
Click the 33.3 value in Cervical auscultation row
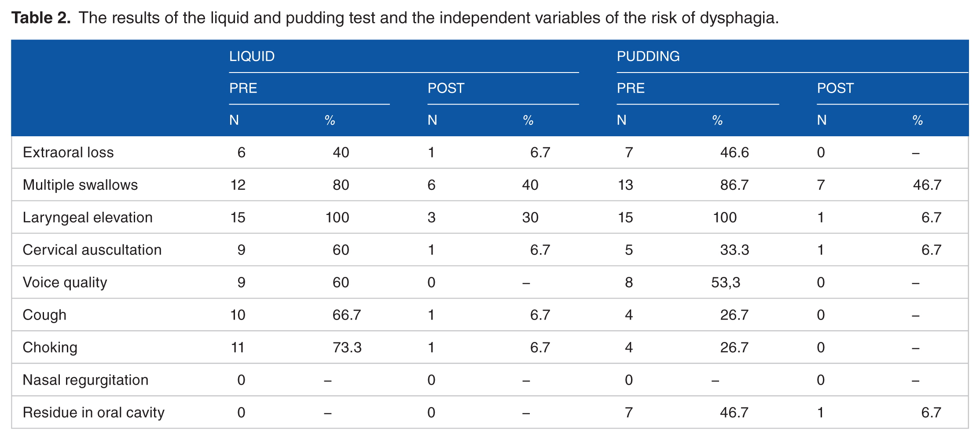[x=734, y=250]
